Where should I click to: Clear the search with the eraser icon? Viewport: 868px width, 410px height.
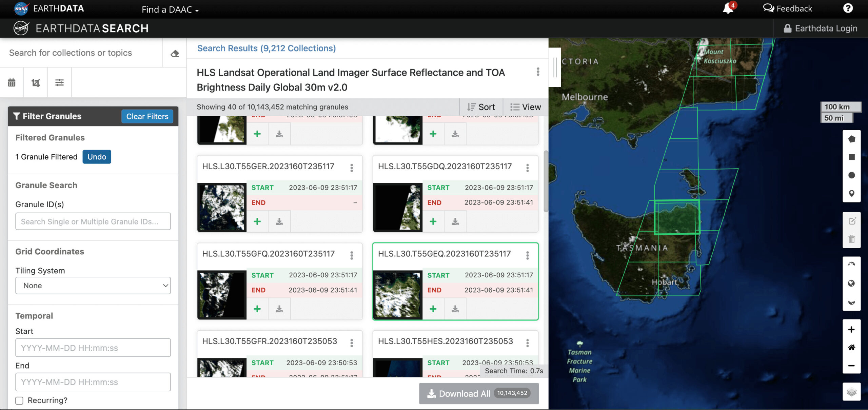(x=175, y=53)
